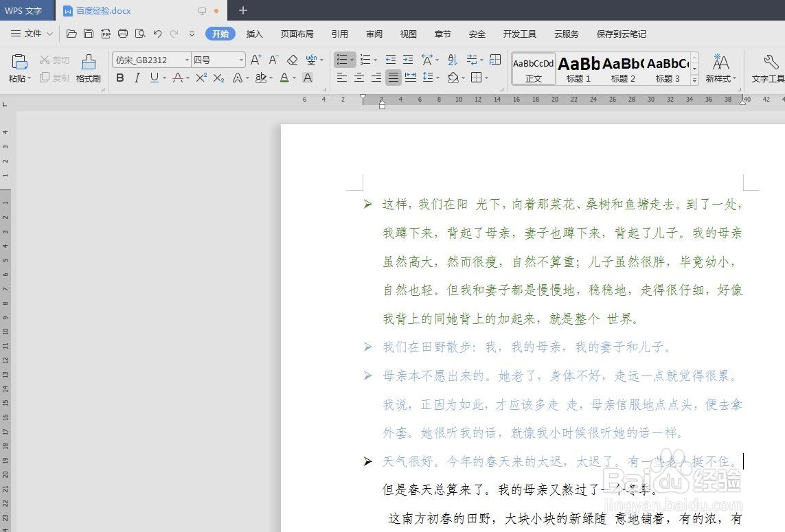
Task: Open the 文件 menu
Action: (33, 34)
